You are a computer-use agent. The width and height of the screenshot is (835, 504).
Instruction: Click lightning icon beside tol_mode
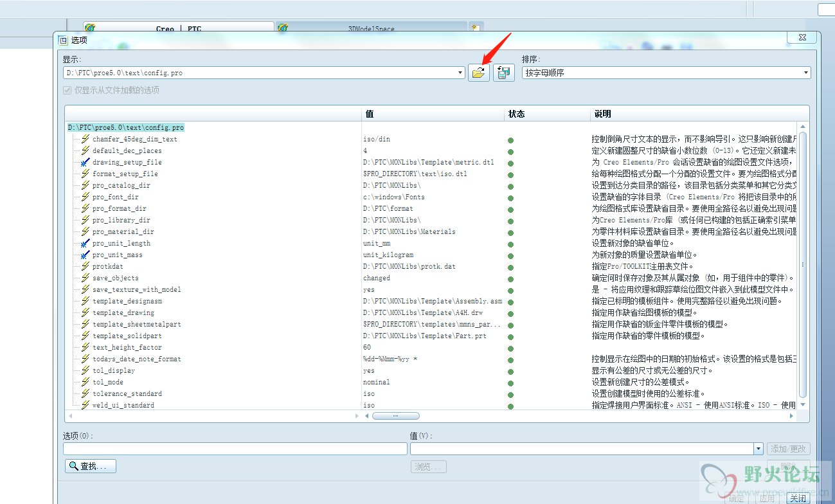click(x=85, y=382)
